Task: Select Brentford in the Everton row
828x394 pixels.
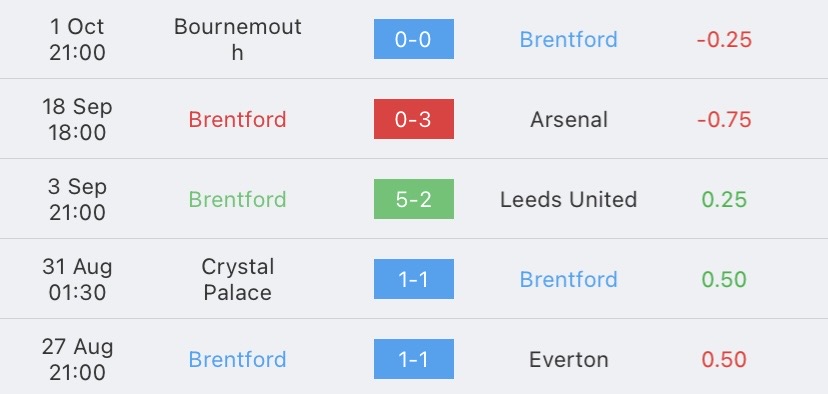Action: pos(238,360)
